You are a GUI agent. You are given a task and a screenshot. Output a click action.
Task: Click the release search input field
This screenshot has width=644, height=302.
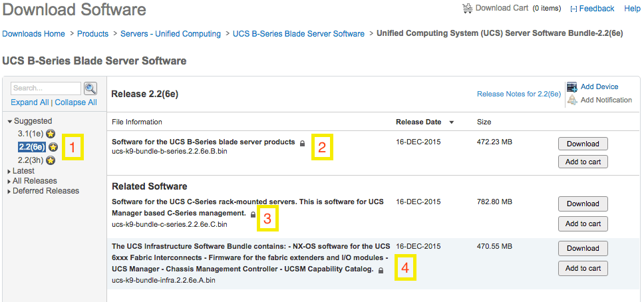45,88
